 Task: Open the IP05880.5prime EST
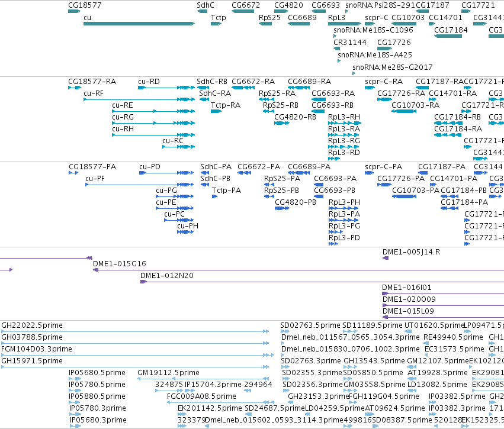tap(75, 402)
